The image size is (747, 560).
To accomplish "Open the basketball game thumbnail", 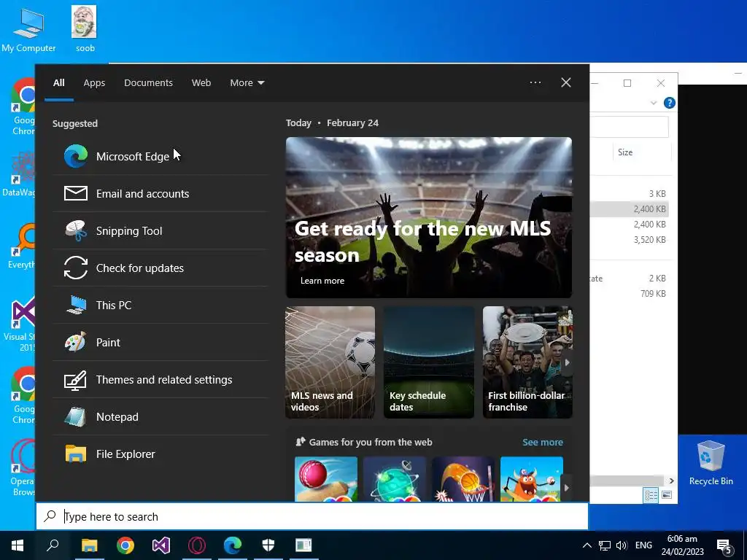I will pyautogui.click(x=463, y=479).
